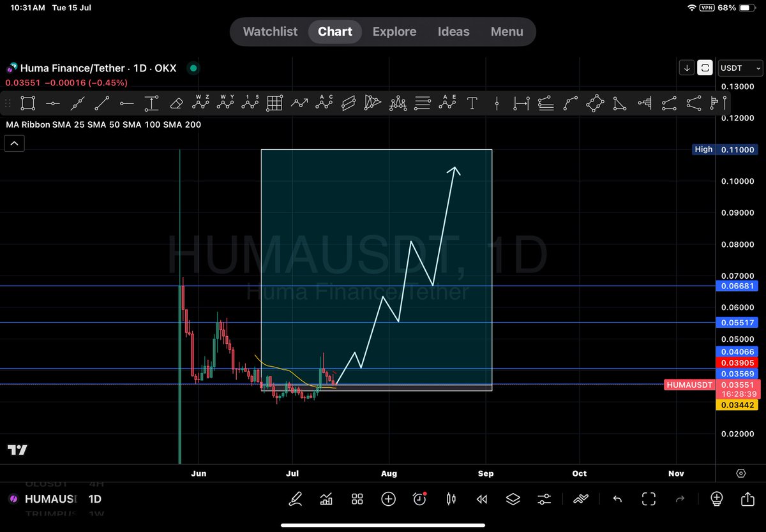Select the Eraser tool
The height and width of the screenshot is (532, 766).
[176, 103]
